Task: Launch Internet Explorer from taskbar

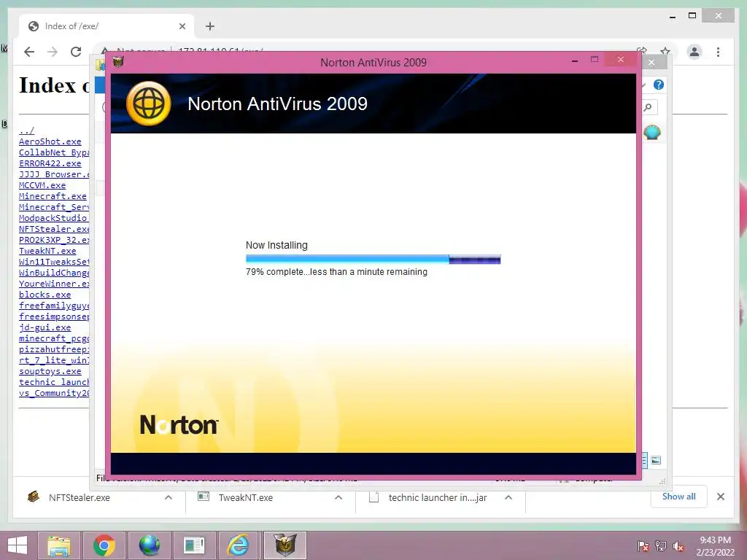Action: [x=239, y=545]
